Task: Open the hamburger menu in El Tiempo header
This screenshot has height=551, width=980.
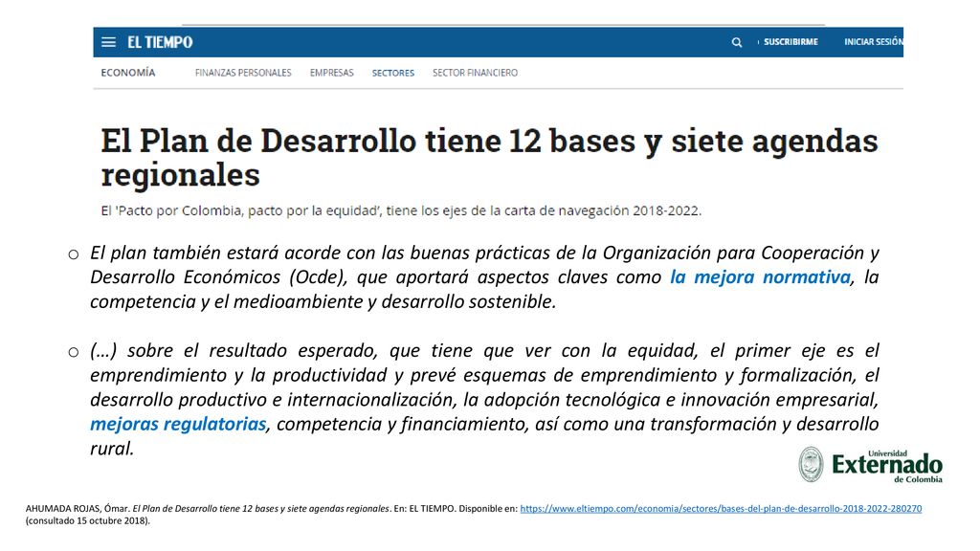Action: (x=109, y=42)
